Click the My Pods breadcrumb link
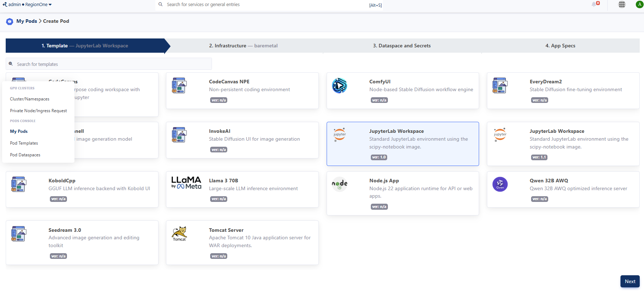The height and width of the screenshot is (292, 644). (27, 21)
